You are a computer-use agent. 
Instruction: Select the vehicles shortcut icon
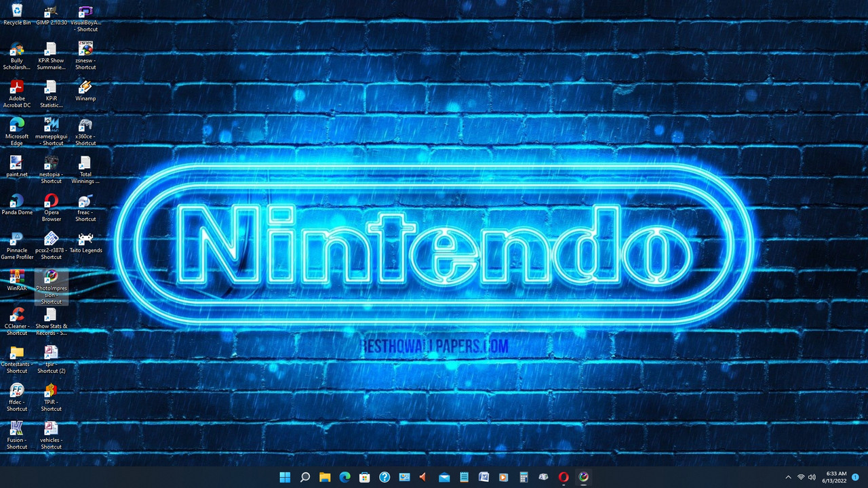pos(52,435)
